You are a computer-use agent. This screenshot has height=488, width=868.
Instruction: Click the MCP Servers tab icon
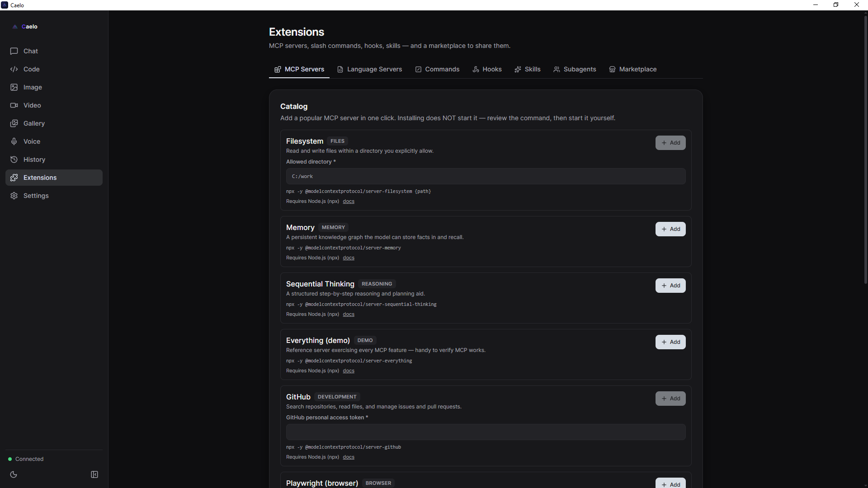click(278, 69)
